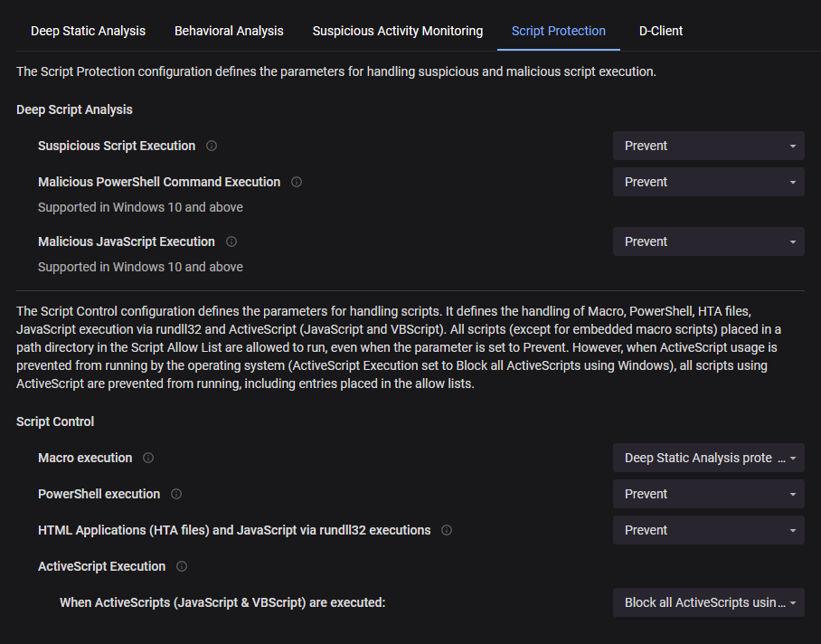Select the Script Protection tab
Viewport: 821px width, 644px height.
pos(559,31)
